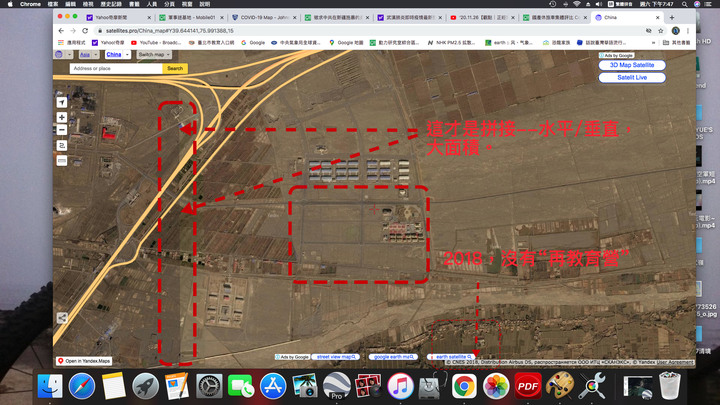Zoom in the map with plus button

62,118
